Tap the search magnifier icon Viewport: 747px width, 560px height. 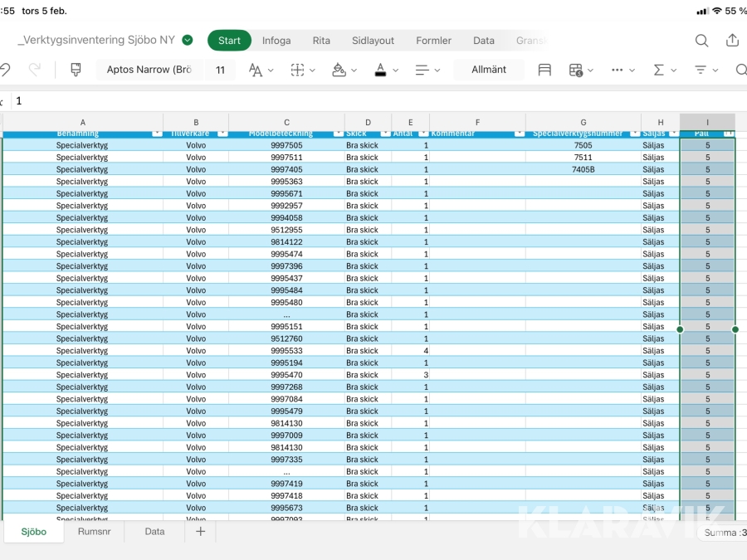pos(701,41)
